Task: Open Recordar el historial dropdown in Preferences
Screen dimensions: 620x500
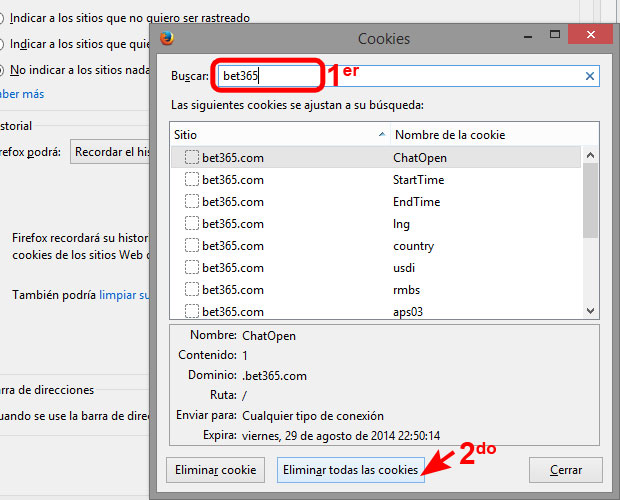Action: [110, 152]
